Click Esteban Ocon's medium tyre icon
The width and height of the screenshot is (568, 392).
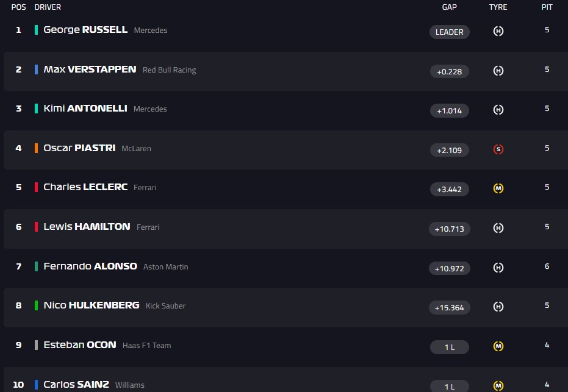point(498,346)
